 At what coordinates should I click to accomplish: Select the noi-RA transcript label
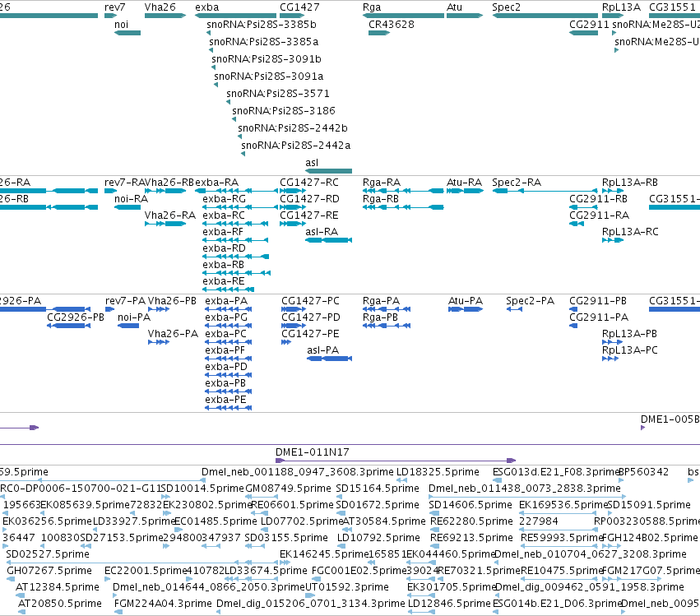click(131, 199)
